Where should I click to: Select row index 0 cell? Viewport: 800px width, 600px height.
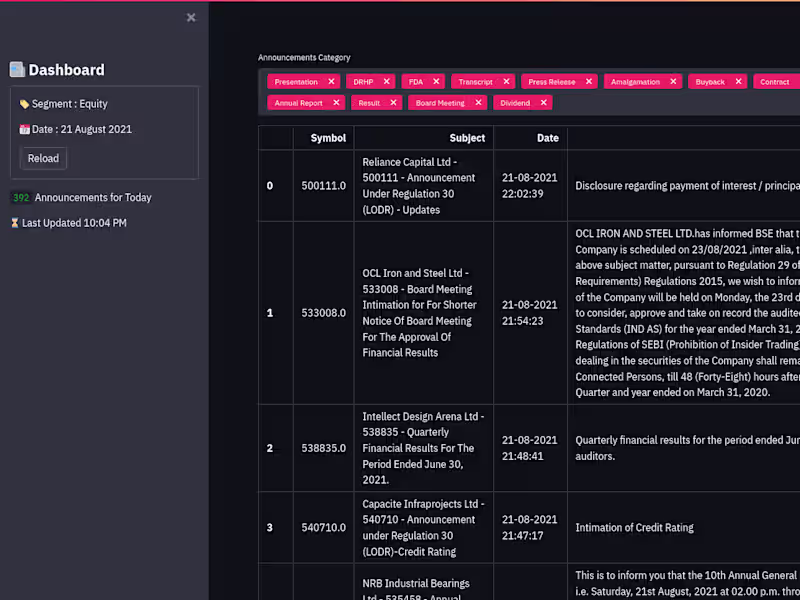(x=276, y=186)
